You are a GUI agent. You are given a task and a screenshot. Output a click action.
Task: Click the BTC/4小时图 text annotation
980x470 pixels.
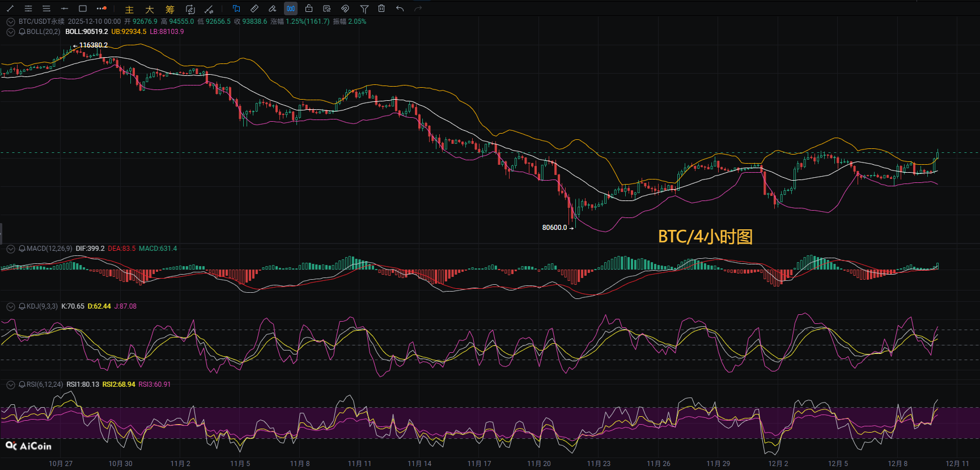coord(705,236)
